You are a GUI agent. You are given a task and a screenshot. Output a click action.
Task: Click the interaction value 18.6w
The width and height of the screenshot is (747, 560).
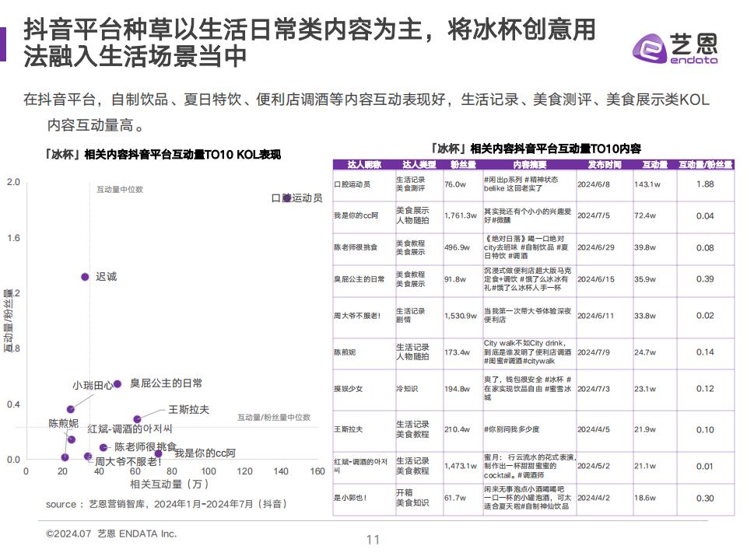pos(644,498)
